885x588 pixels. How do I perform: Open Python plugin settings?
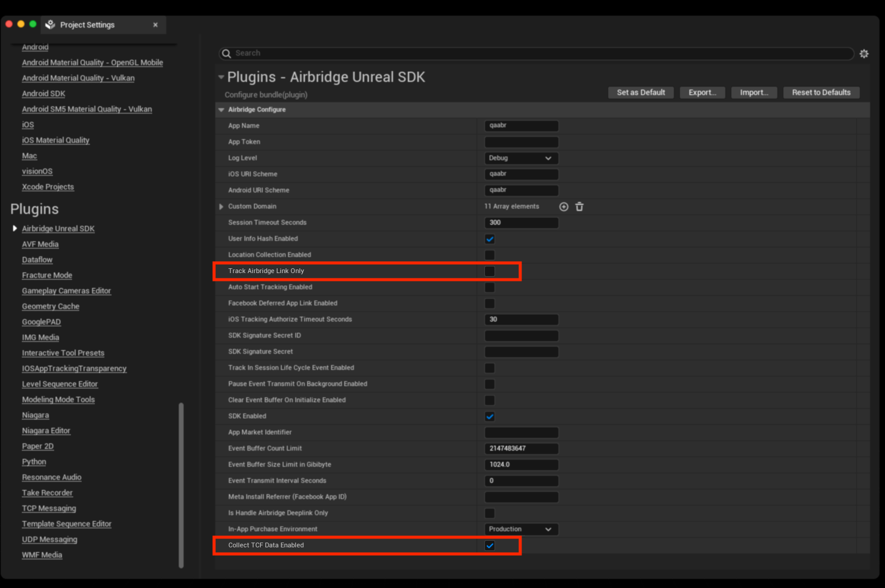(x=34, y=462)
